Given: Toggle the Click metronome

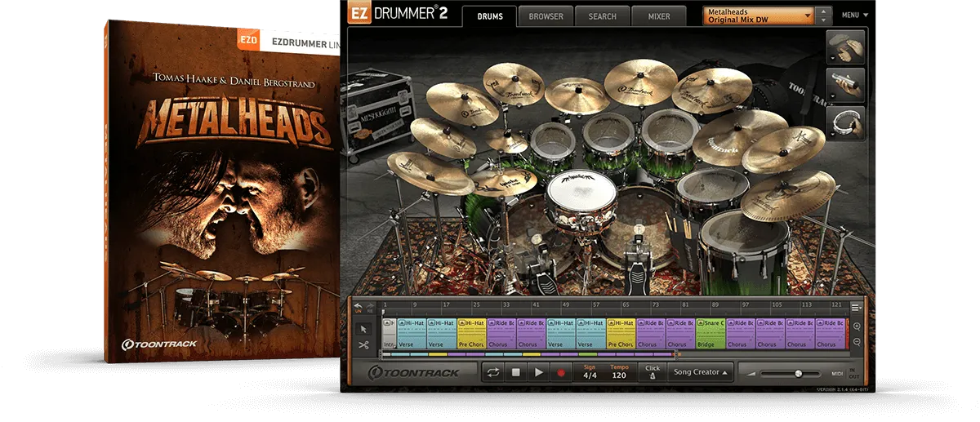Looking at the screenshot, I should tap(653, 372).
